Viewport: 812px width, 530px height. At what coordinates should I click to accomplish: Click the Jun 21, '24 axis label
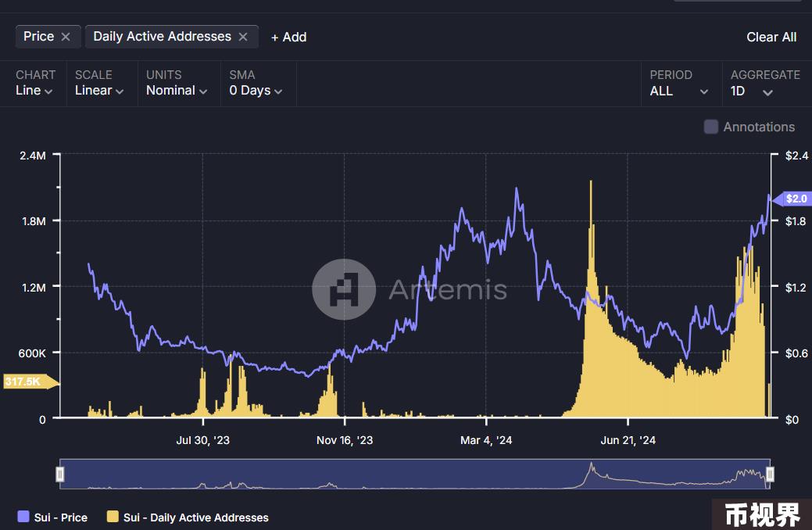[628, 440]
